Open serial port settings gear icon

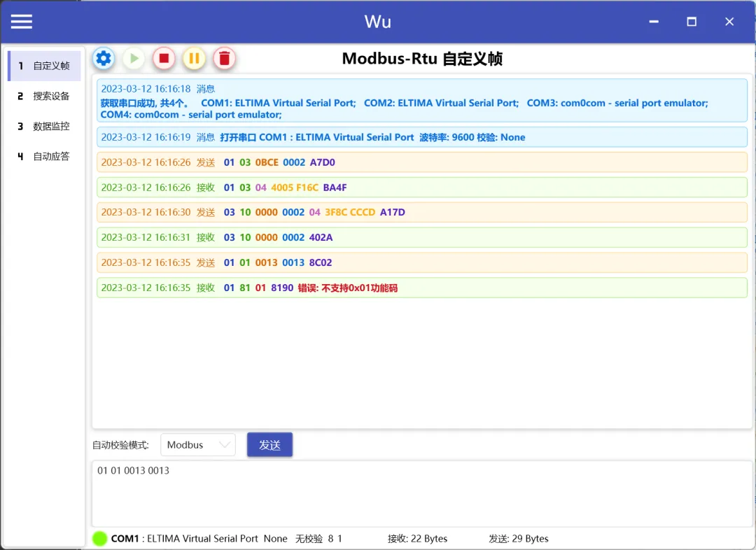[104, 58]
